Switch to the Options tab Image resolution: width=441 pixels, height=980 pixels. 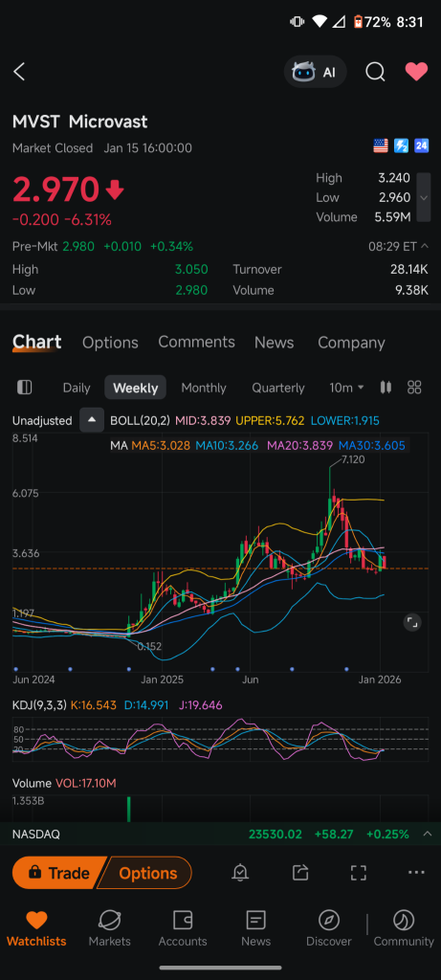[x=110, y=343]
